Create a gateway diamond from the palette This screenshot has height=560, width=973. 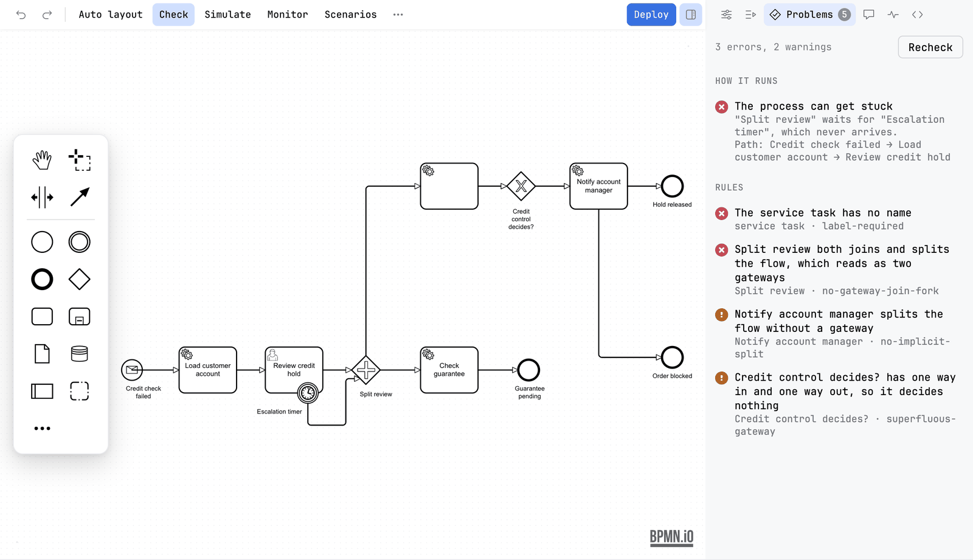80,280
